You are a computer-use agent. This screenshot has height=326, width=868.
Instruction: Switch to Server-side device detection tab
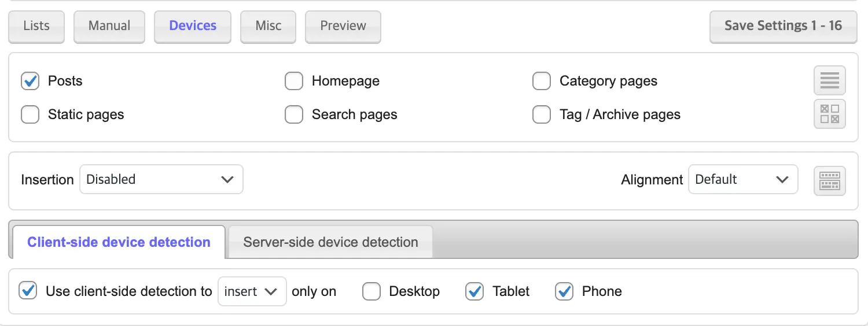pos(330,242)
